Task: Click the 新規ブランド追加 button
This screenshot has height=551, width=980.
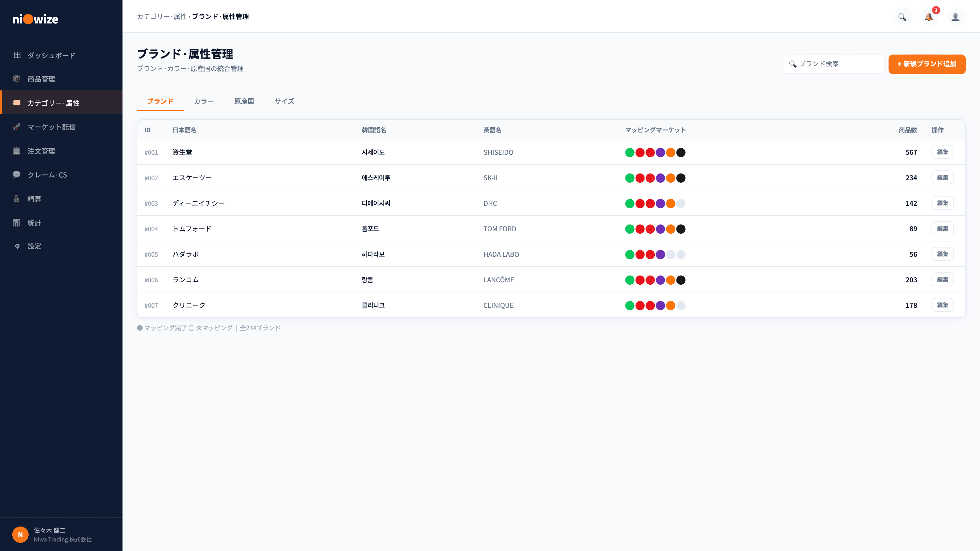Action: tap(927, 64)
